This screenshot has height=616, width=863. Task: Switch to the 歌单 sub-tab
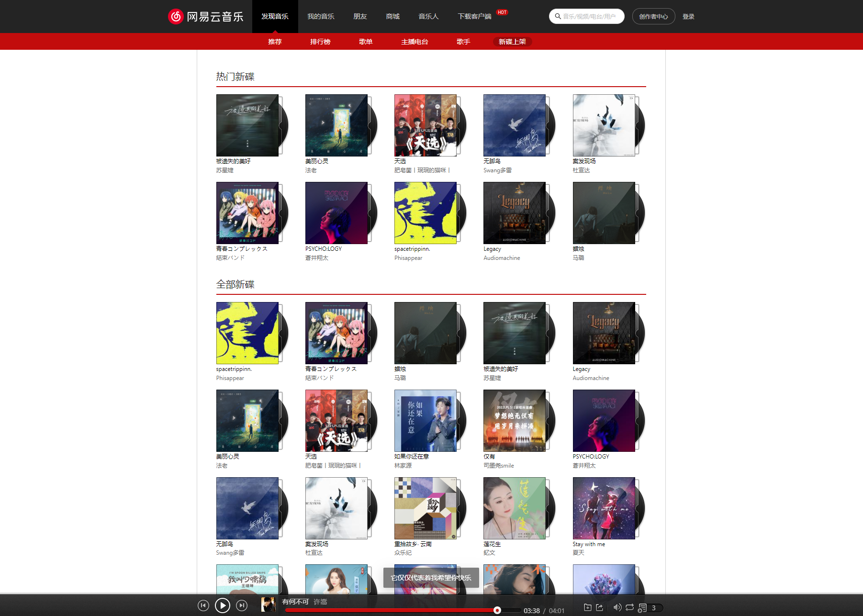366,42
